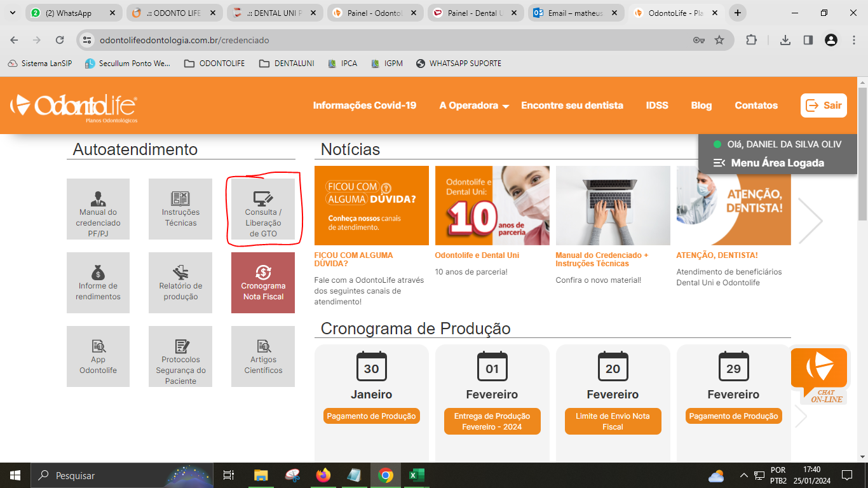Open the ODONTOLIFE bookmarks folder
The height and width of the screenshot is (488, 868).
pyautogui.click(x=214, y=64)
